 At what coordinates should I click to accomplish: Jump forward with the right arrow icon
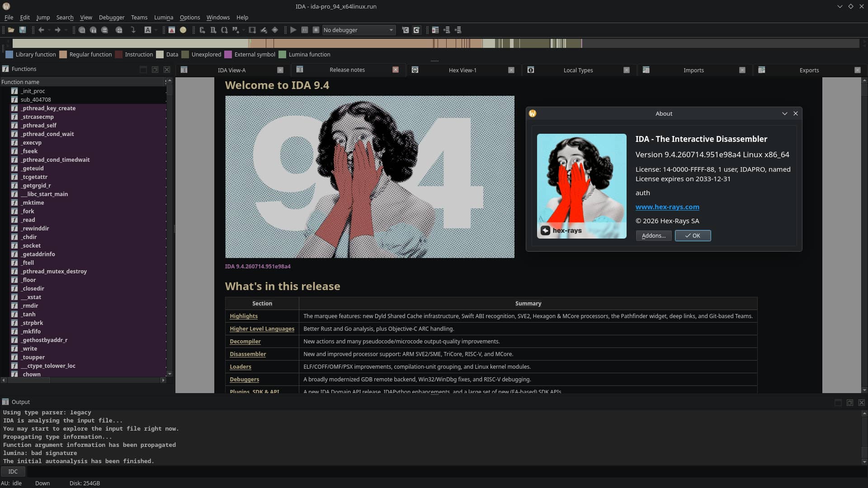57,30
